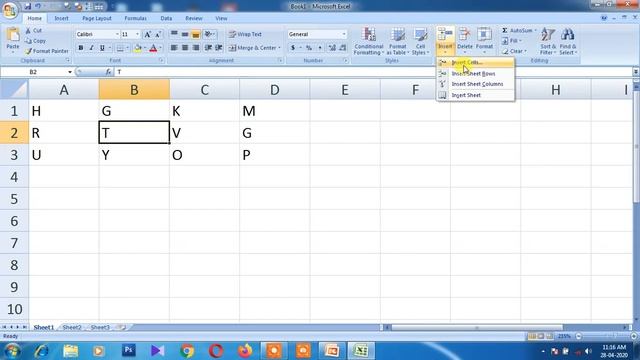
Task: Click the Windows Start button
Action: [11, 351]
